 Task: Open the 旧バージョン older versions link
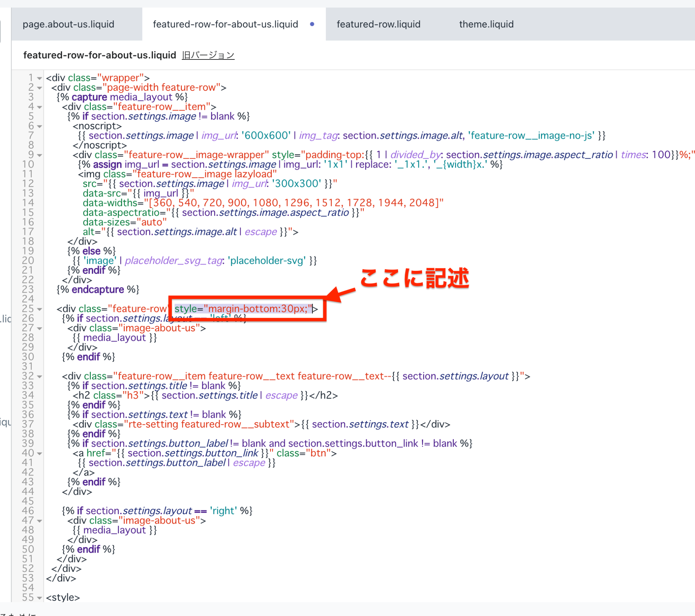208,55
